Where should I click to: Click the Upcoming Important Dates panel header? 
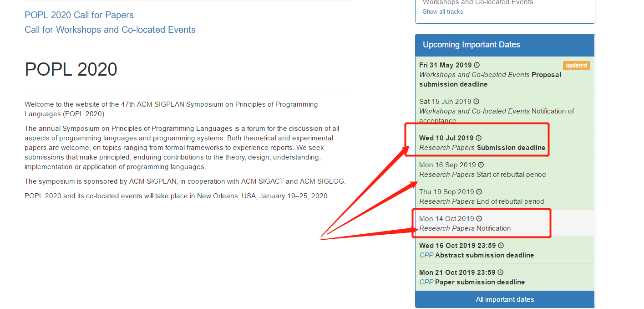pos(505,45)
